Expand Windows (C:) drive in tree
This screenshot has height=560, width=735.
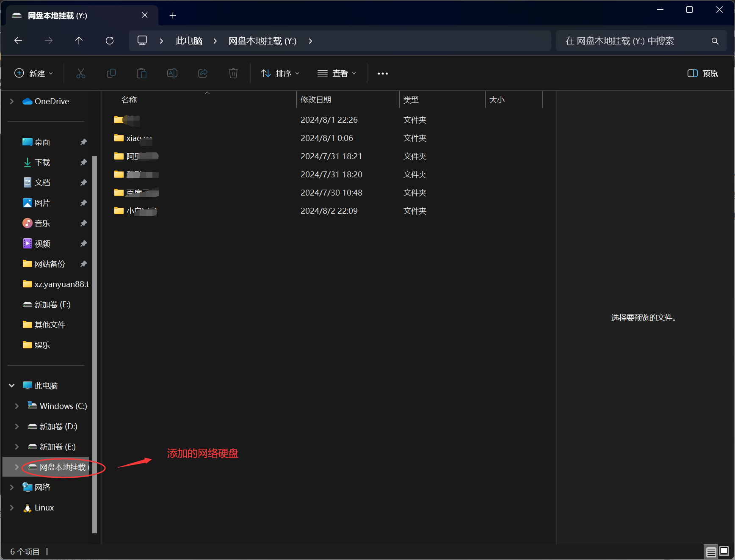tap(17, 406)
